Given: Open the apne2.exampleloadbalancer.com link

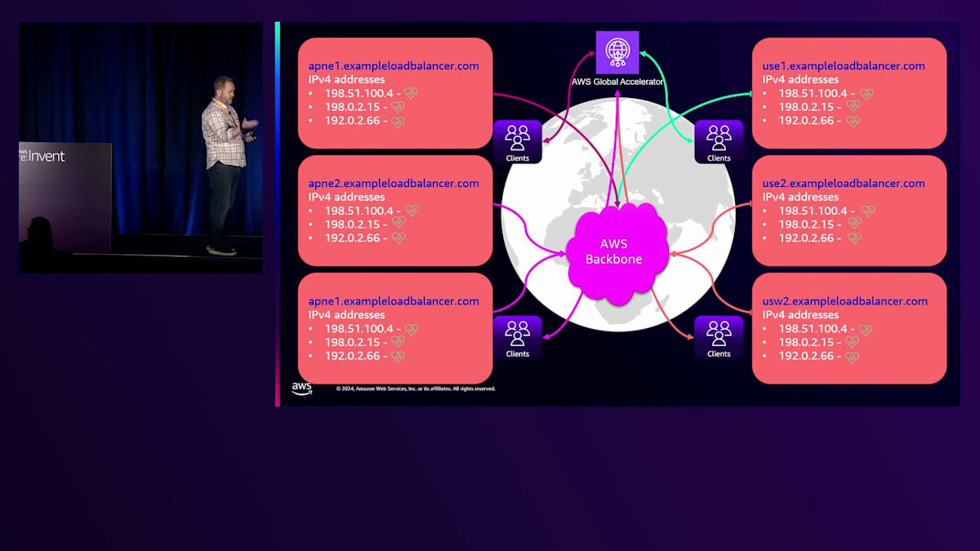Looking at the screenshot, I should (394, 184).
